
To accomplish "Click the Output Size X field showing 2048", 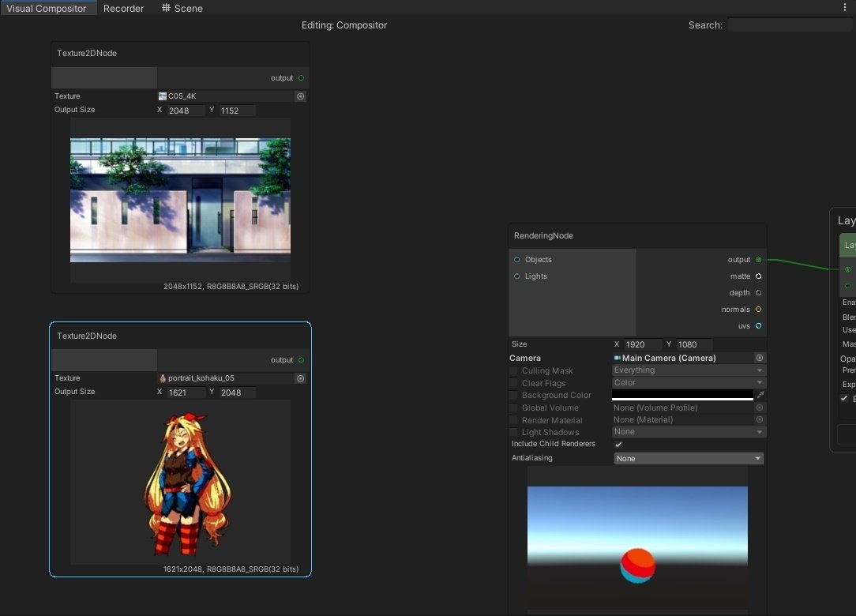I will pyautogui.click(x=185, y=111).
